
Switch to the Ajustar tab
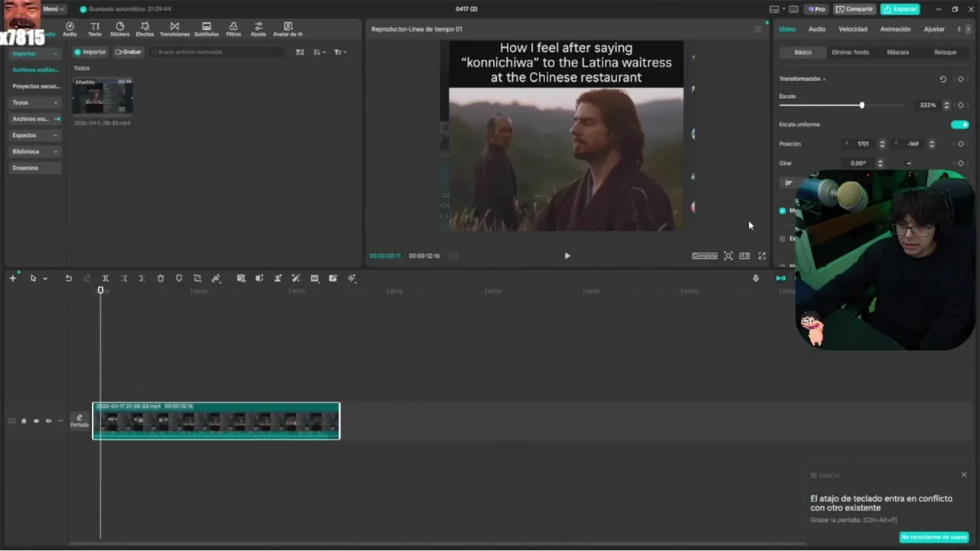934,29
